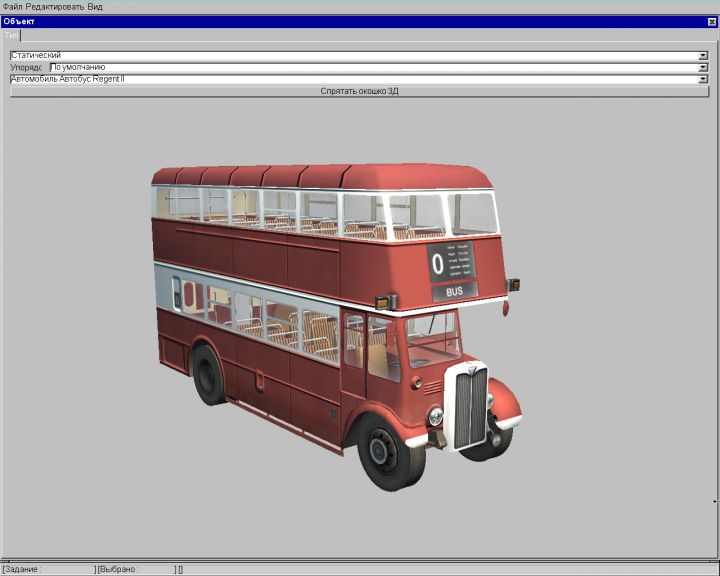Open the По умолчанию sorting dropdown
Image resolution: width=720 pixels, height=576 pixels.
click(x=703, y=67)
